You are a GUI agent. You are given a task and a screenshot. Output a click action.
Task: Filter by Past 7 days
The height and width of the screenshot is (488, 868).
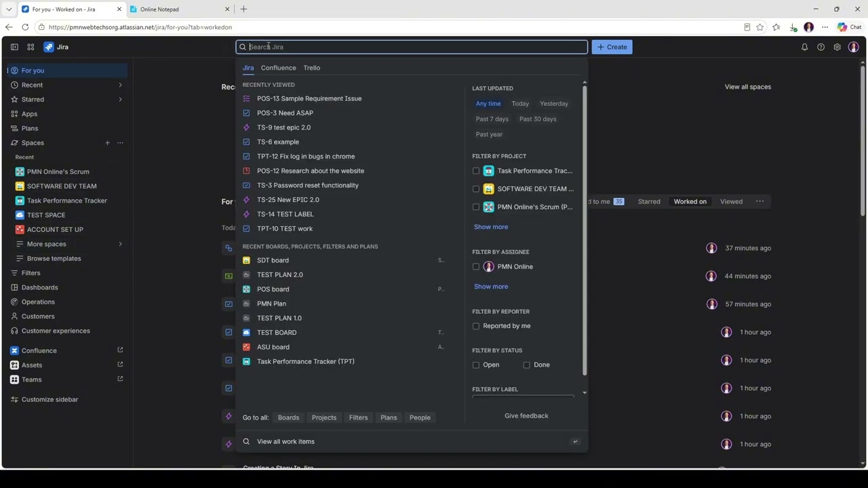click(492, 119)
